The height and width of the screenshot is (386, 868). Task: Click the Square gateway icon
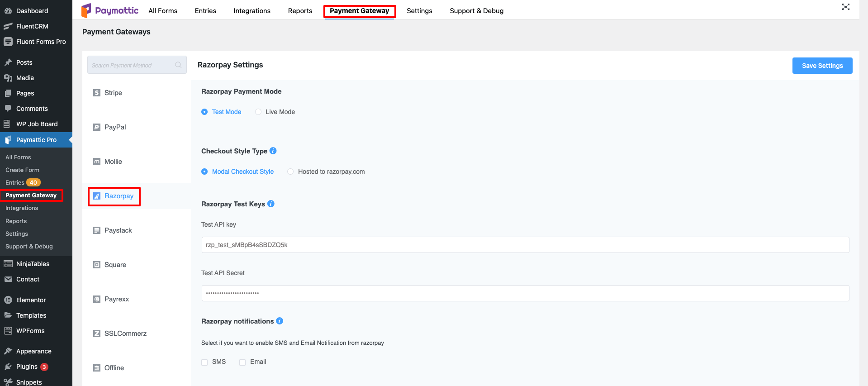(97, 265)
